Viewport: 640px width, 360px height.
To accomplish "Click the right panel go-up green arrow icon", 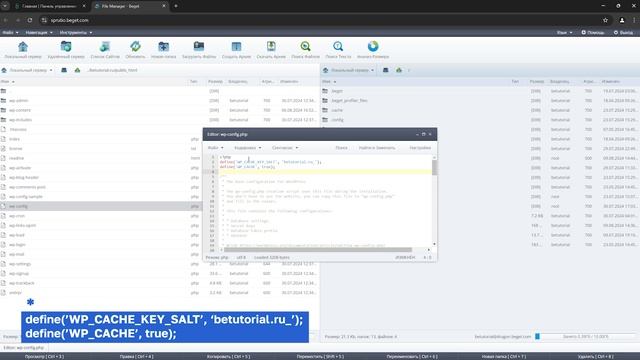I will coord(399,70).
